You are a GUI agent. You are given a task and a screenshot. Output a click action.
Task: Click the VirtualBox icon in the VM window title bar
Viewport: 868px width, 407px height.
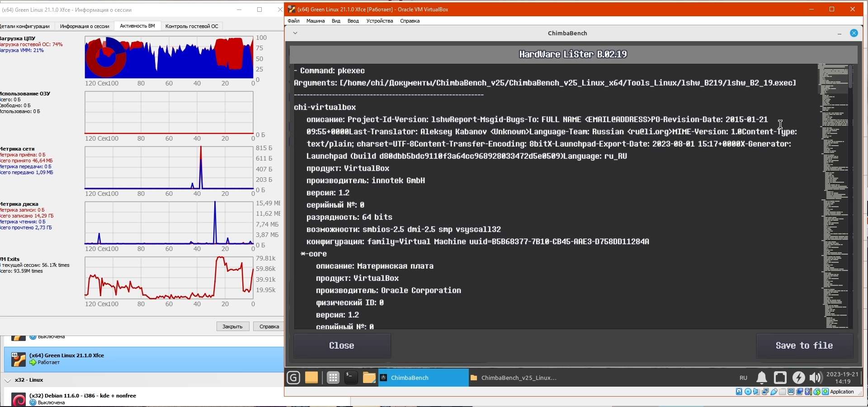pos(292,9)
